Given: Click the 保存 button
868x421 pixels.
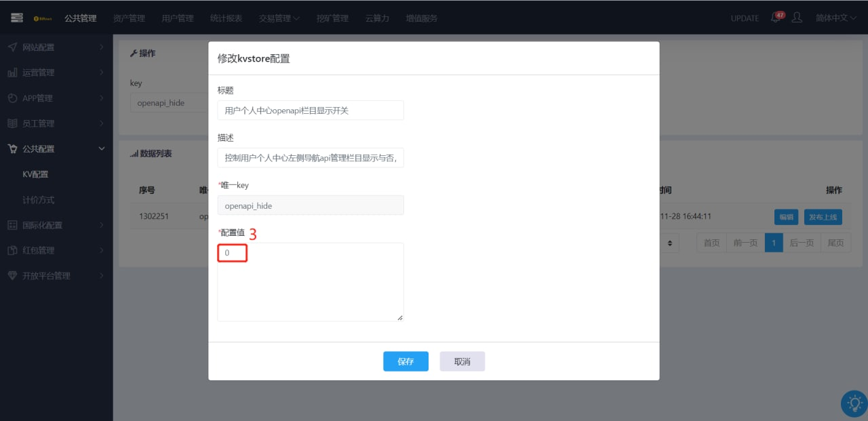Looking at the screenshot, I should [x=406, y=361].
